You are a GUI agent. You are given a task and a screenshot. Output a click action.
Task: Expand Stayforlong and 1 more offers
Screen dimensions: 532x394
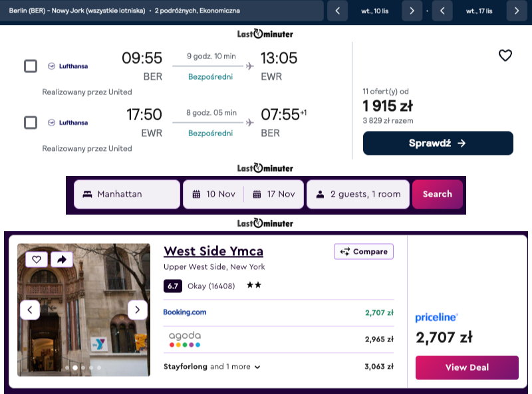coord(212,367)
